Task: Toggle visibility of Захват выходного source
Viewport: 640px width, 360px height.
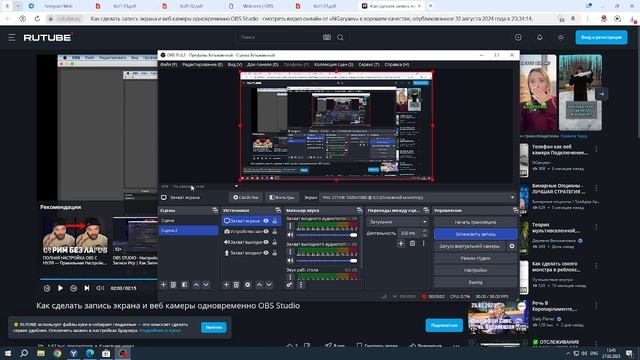Action: (x=266, y=242)
